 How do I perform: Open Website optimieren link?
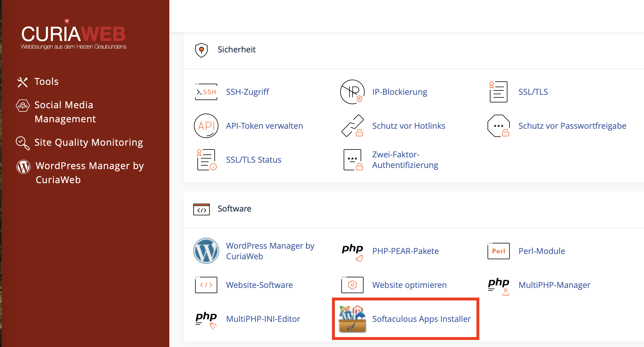point(409,285)
